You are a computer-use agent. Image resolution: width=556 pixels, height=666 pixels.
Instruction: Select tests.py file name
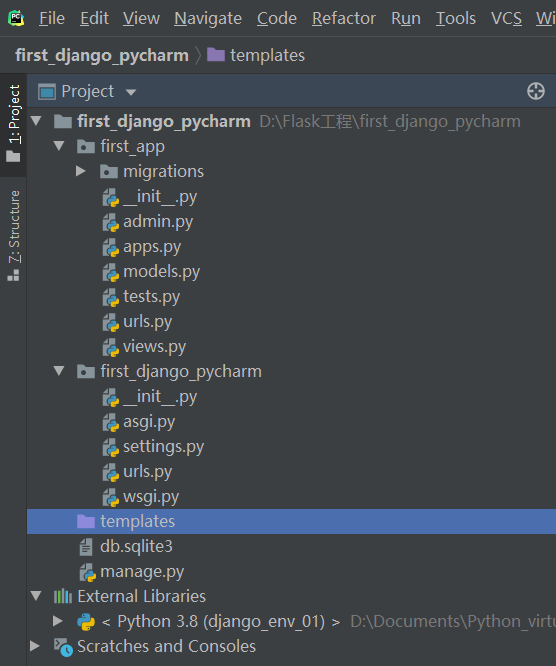(151, 297)
